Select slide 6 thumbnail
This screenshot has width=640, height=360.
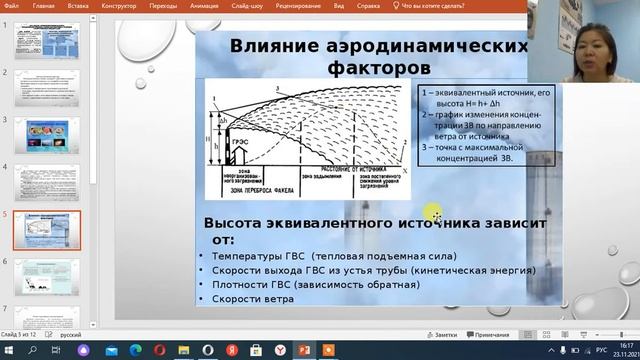tap(47, 278)
